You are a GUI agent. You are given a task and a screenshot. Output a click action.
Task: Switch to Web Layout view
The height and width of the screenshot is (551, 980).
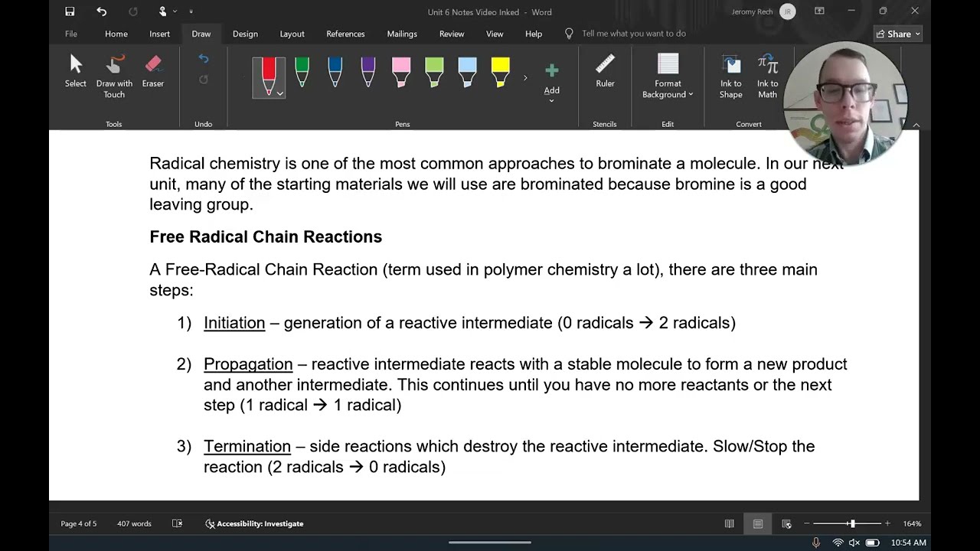pyautogui.click(x=786, y=523)
